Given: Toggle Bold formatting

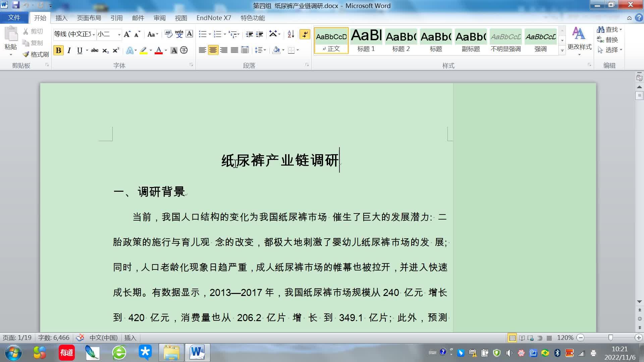Looking at the screenshot, I should click(58, 51).
